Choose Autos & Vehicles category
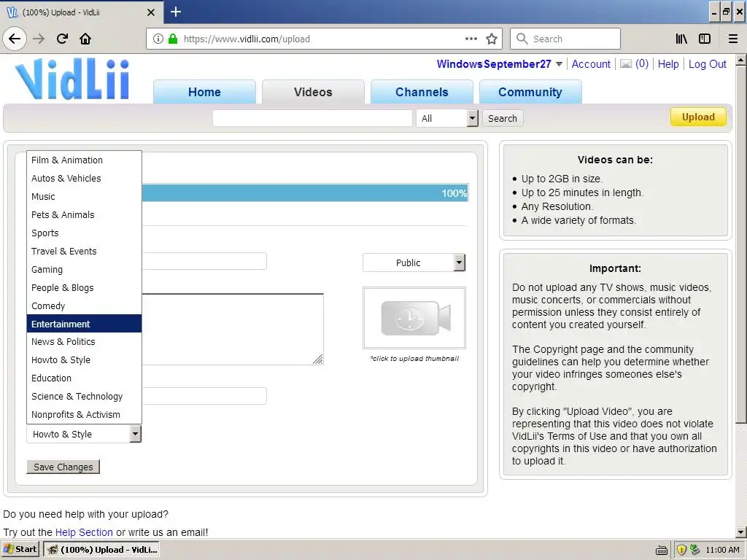Screen dimensions: 747x560 click(x=84, y=178)
